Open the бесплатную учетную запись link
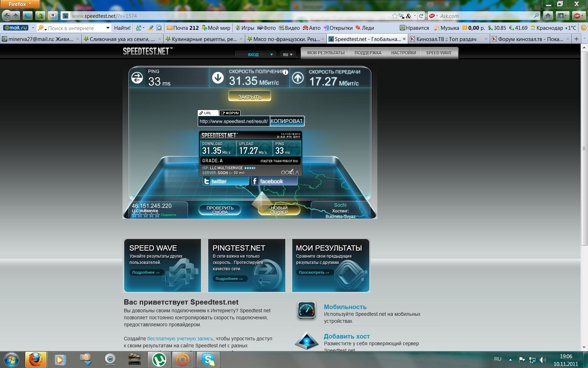Screen dimensions: 588x368 [180, 339]
